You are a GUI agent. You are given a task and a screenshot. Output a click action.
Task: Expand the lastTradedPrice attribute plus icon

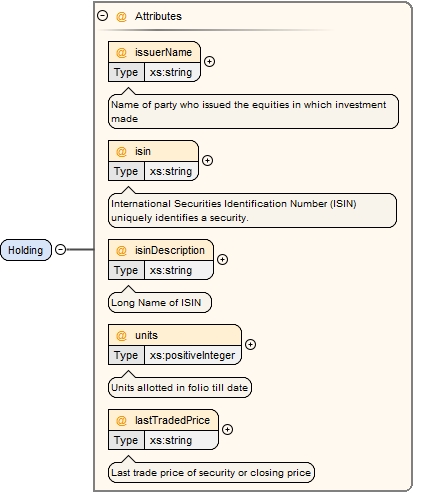(227, 429)
